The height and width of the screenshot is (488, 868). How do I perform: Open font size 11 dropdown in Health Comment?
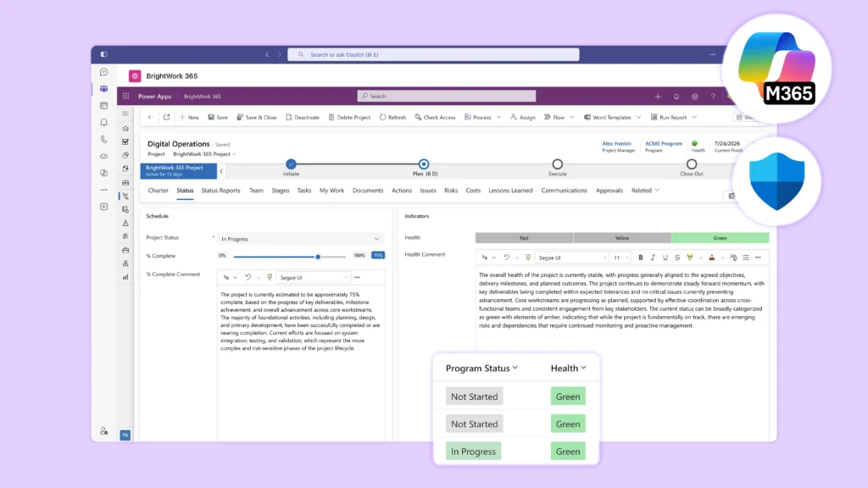click(620, 258)
